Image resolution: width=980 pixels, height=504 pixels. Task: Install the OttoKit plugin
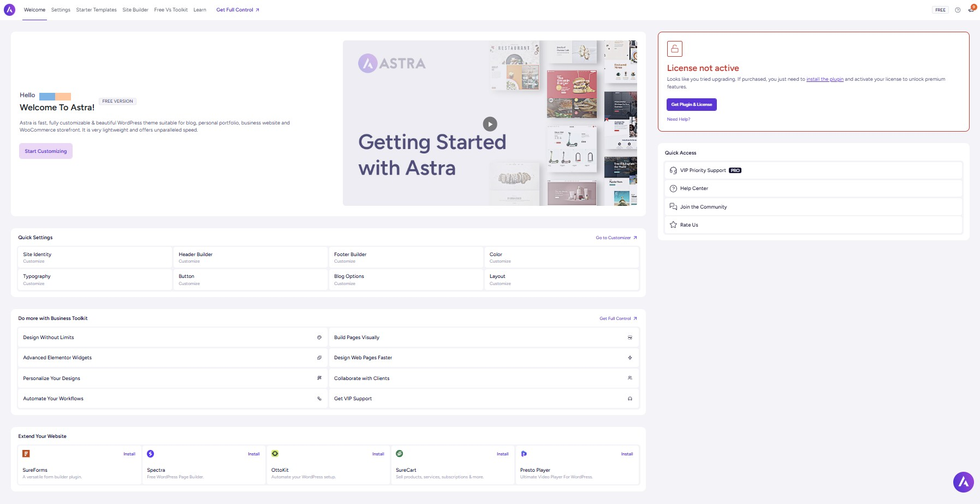coord(378,454)
